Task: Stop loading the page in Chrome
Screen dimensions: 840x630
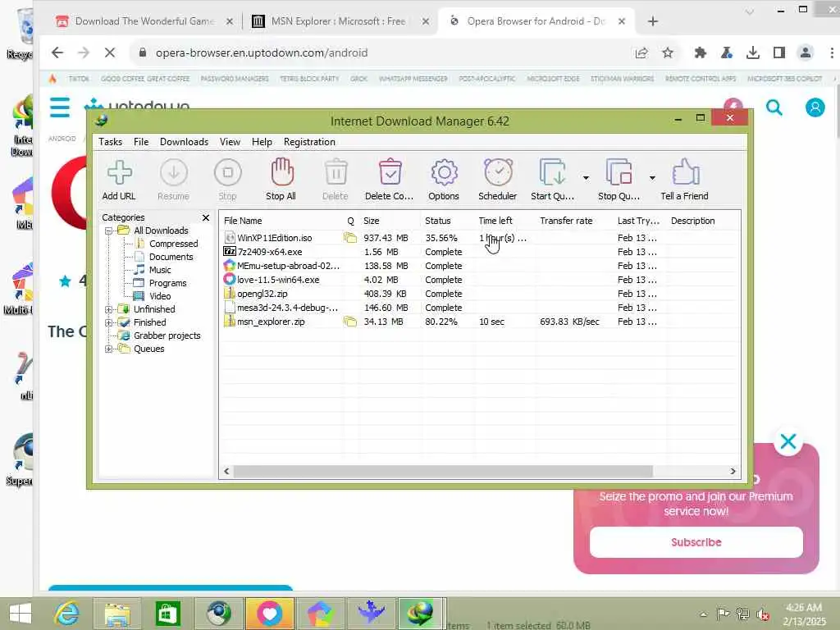Action: pyautogui.click(x=110, y=52)
